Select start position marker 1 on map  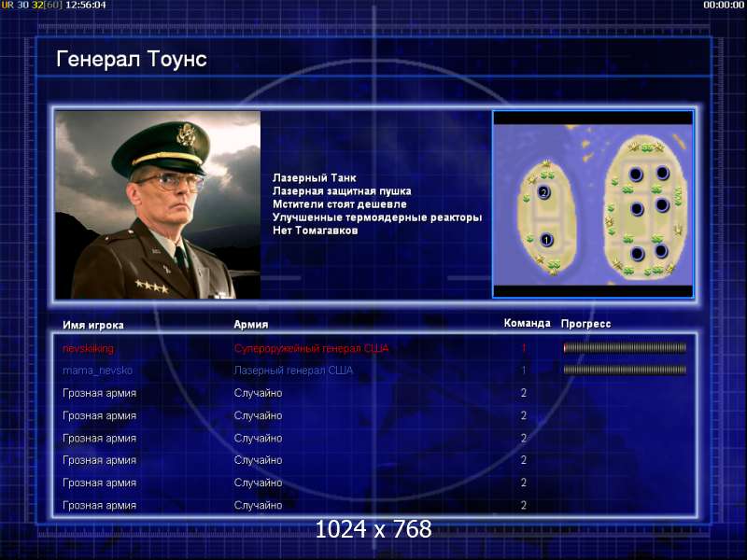pyautogui.click(x=546, y=240)
